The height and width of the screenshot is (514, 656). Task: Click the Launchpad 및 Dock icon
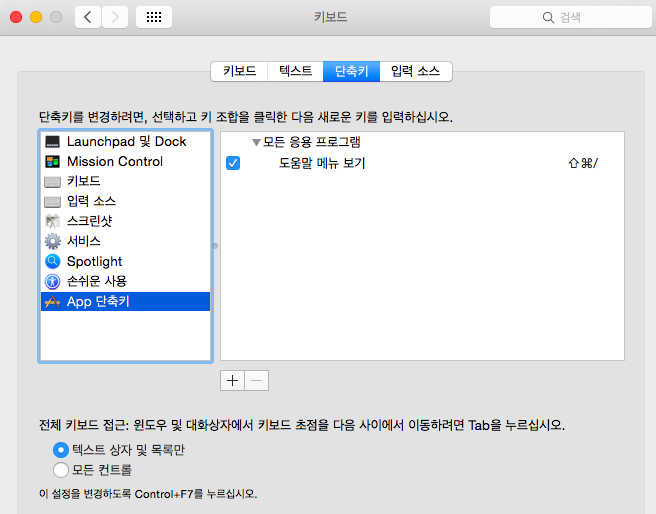(53, 142)
